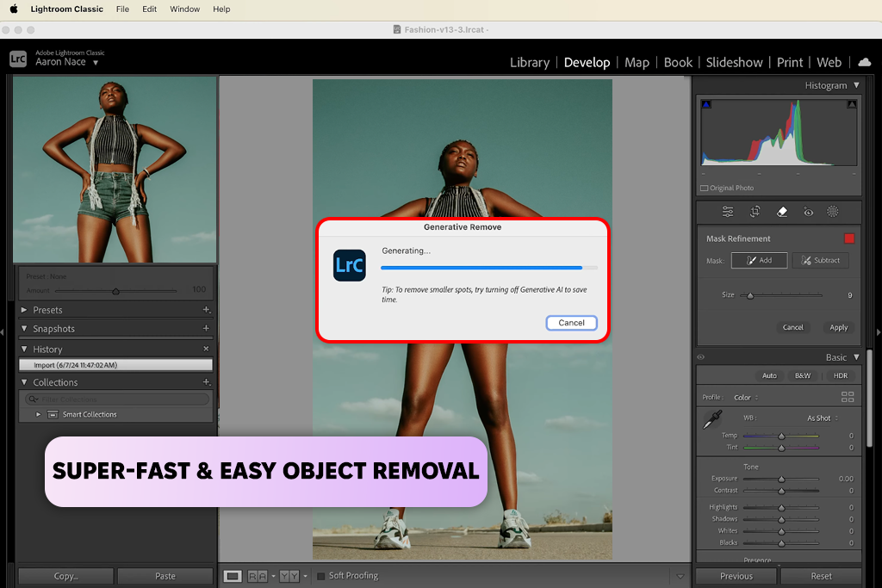Open the Help menu

221,9
